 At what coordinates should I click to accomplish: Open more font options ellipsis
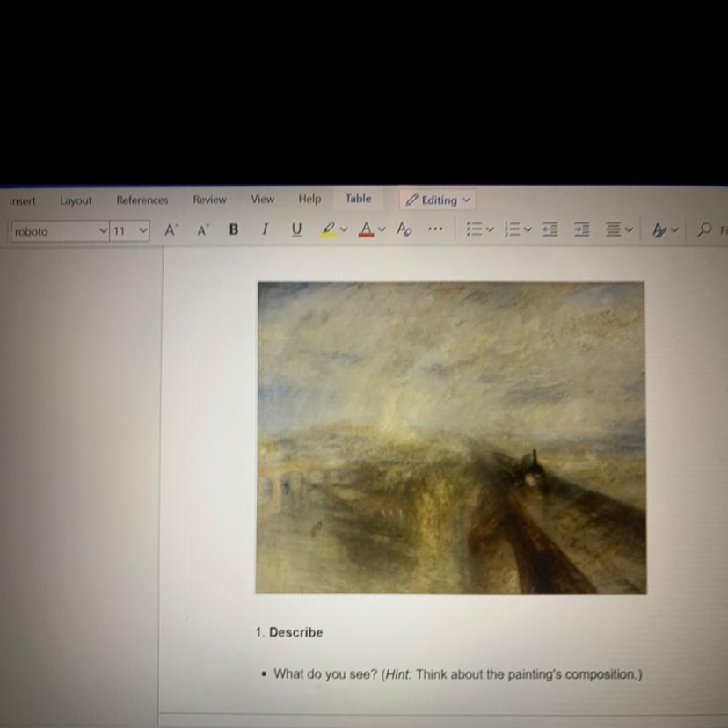pos(435,229)
